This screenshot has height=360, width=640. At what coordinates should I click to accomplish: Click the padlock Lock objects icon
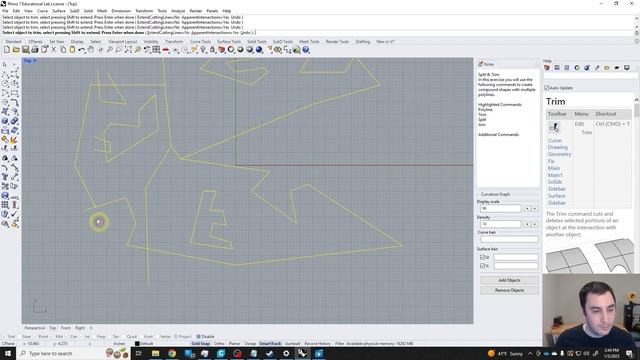point(212,50)
